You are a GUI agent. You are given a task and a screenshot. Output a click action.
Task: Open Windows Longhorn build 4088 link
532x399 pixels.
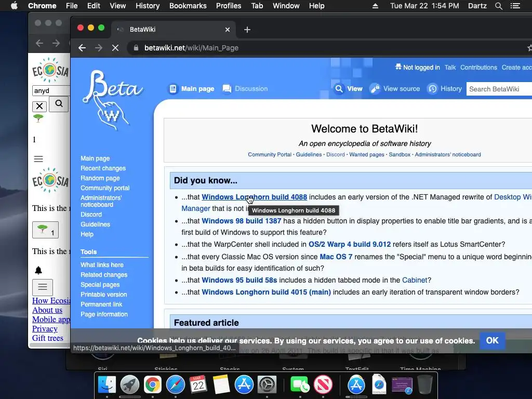coord(254,197)
